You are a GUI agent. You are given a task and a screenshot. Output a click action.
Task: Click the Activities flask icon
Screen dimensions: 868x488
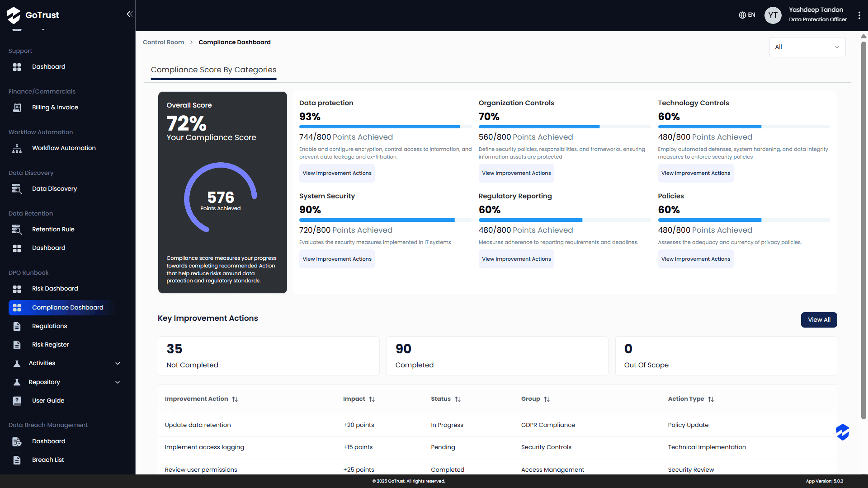pyautogui.click(x=17, y=363)
